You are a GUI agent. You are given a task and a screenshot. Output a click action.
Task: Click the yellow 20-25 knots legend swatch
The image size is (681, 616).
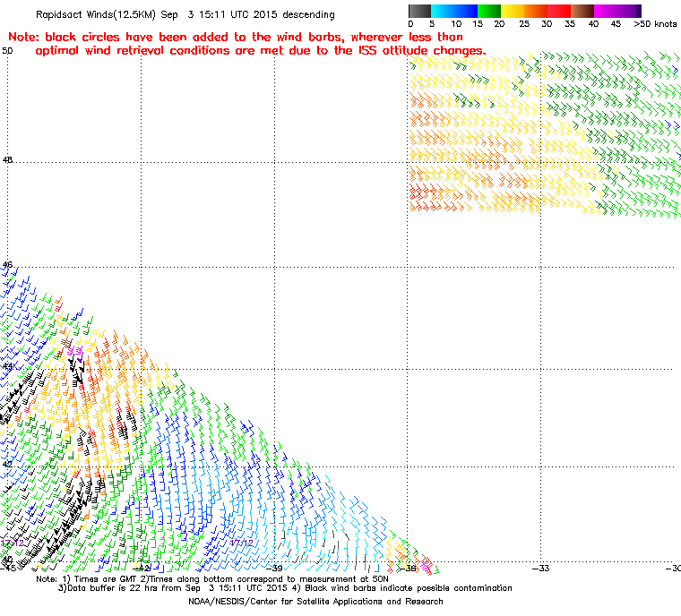point(513,11)
